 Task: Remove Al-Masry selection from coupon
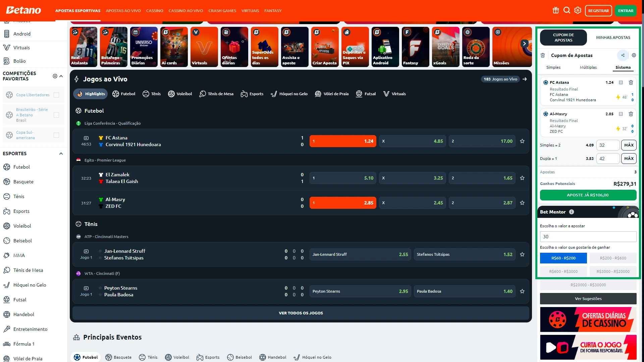click(631, 114)
